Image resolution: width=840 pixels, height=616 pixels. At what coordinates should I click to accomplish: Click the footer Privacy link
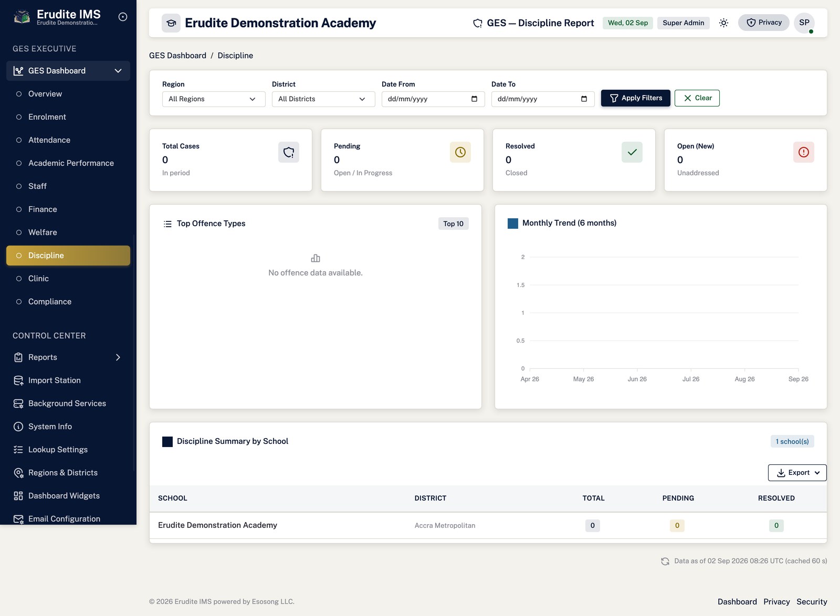pos(776,602)
